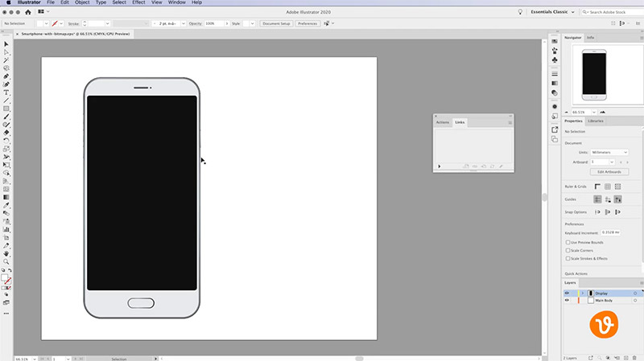
Task: Choose the Magic Wand tool
Action: [6, 60]
